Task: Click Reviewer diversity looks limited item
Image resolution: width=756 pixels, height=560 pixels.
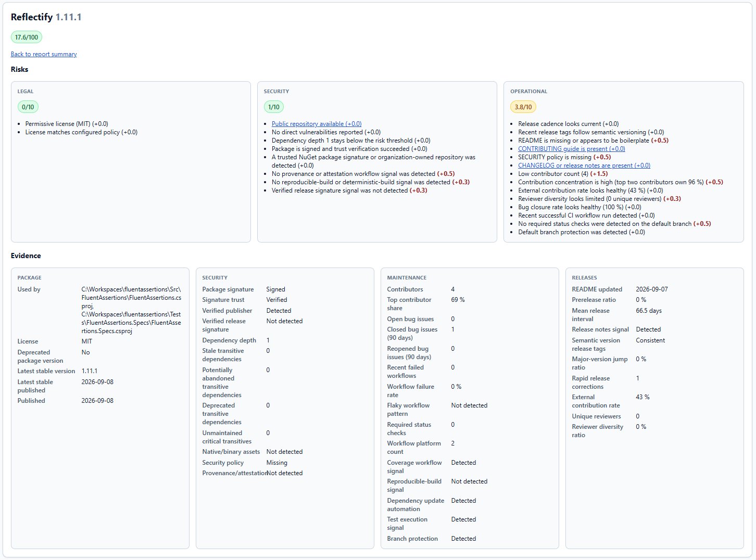Action: (x=599, y=199)
